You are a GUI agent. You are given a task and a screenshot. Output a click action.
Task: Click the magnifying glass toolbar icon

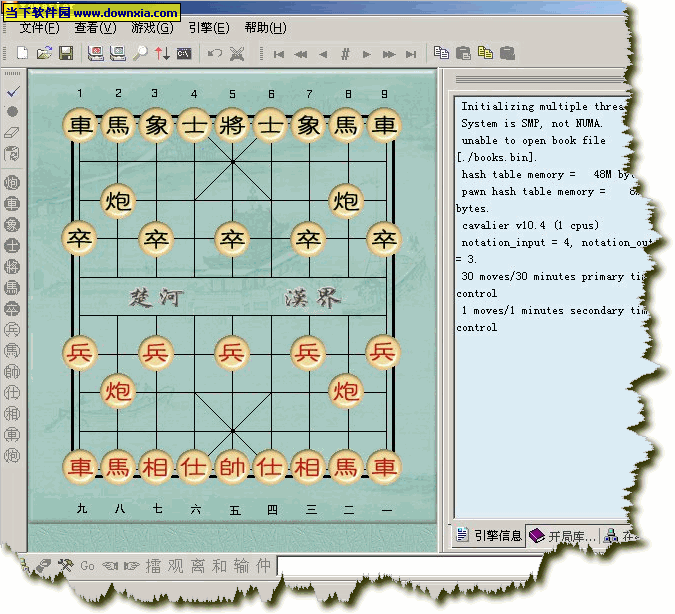(x=141, y=53)
